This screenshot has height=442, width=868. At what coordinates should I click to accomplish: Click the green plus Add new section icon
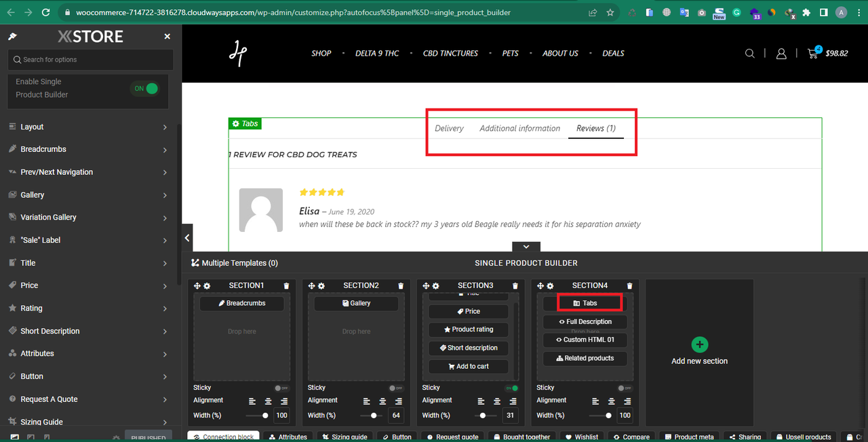(x=700, y=344)
